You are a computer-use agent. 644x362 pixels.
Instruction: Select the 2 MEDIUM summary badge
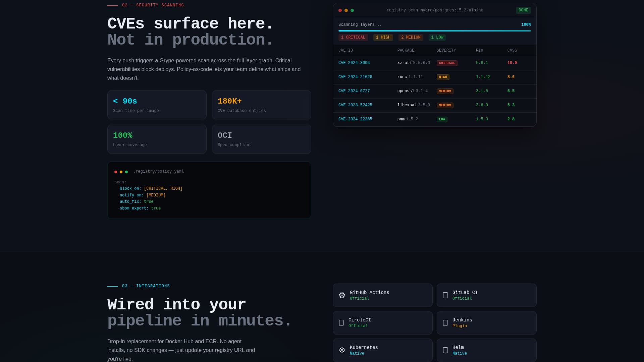(411, 38)
